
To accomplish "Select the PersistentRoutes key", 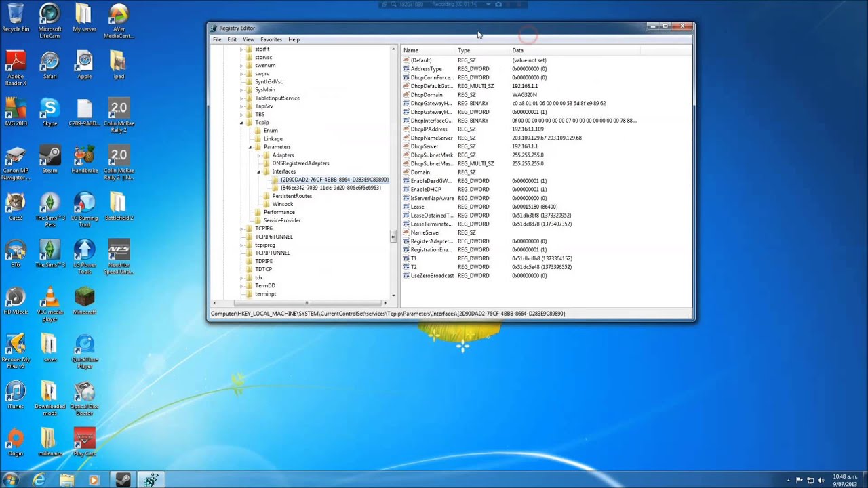I will [292, 196].
